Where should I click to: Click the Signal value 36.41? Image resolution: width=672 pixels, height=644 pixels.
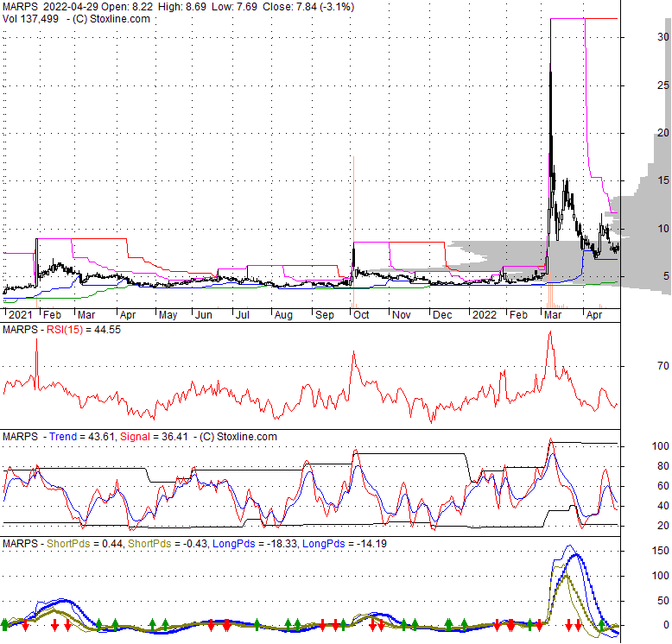point(174,437)
